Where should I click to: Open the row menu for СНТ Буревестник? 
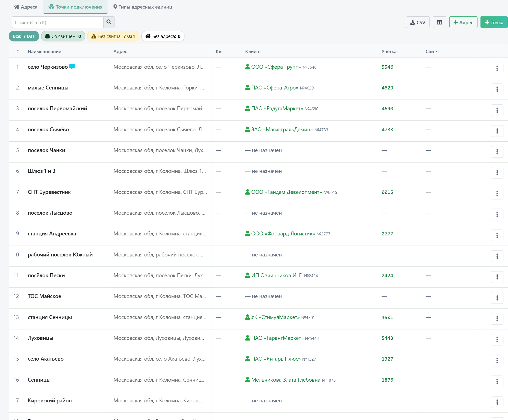tap(497, 194)
